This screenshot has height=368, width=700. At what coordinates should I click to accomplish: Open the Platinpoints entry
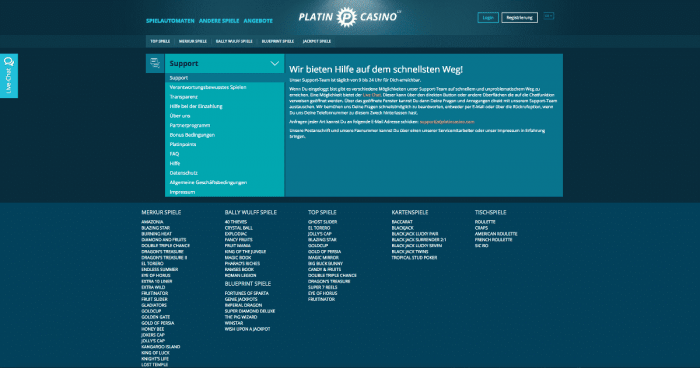click(183, 144)
